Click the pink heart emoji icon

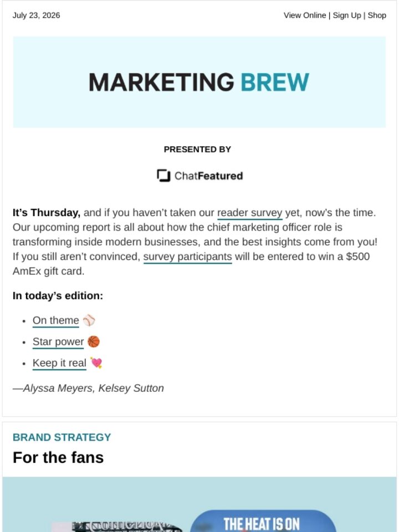[x=96, y=363]
